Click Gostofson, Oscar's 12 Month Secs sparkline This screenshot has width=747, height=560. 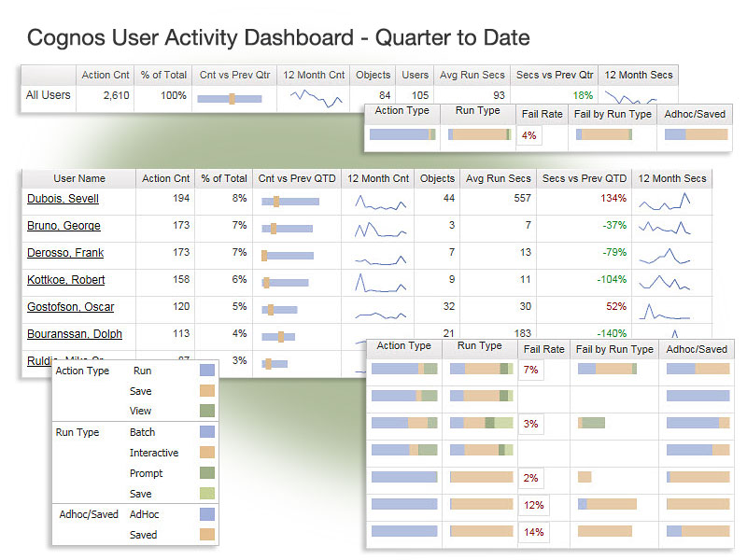[x=665, y=312]
